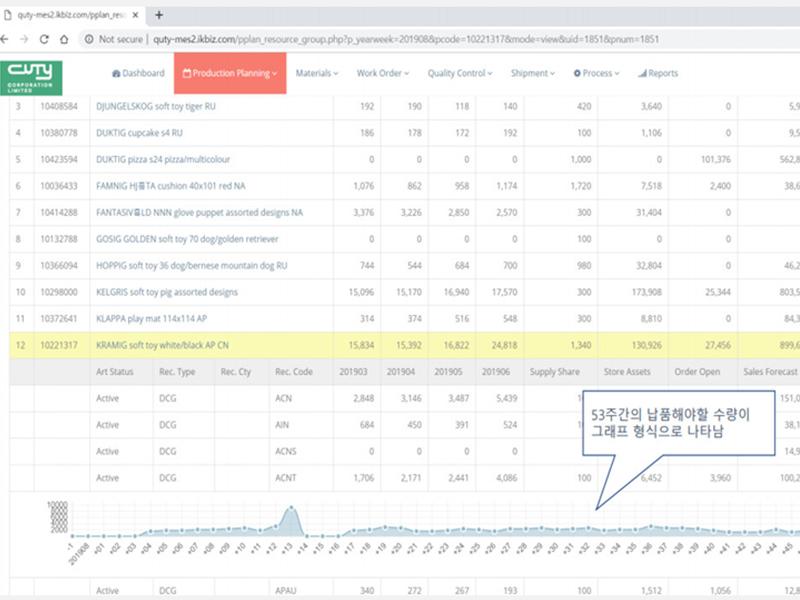Select product code 10380778
This screenshot has height=600, width=800.
pyautogui.click(x=59, y=133)
